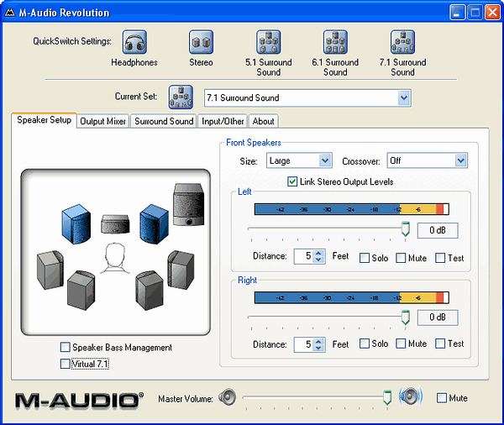This screenshot has width=504, height=425.
Task: Select the Headphones QuickSwitch icon
Action: click(134, 42)
